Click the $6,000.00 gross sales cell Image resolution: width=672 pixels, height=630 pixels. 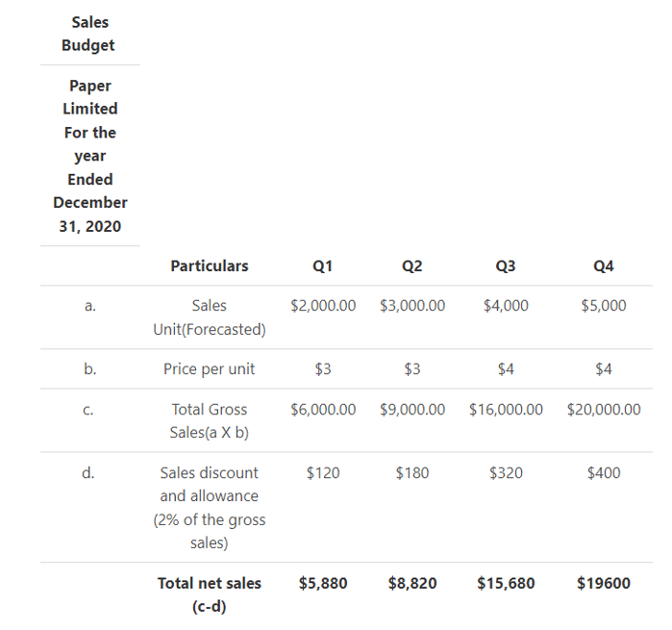point(323,410)
